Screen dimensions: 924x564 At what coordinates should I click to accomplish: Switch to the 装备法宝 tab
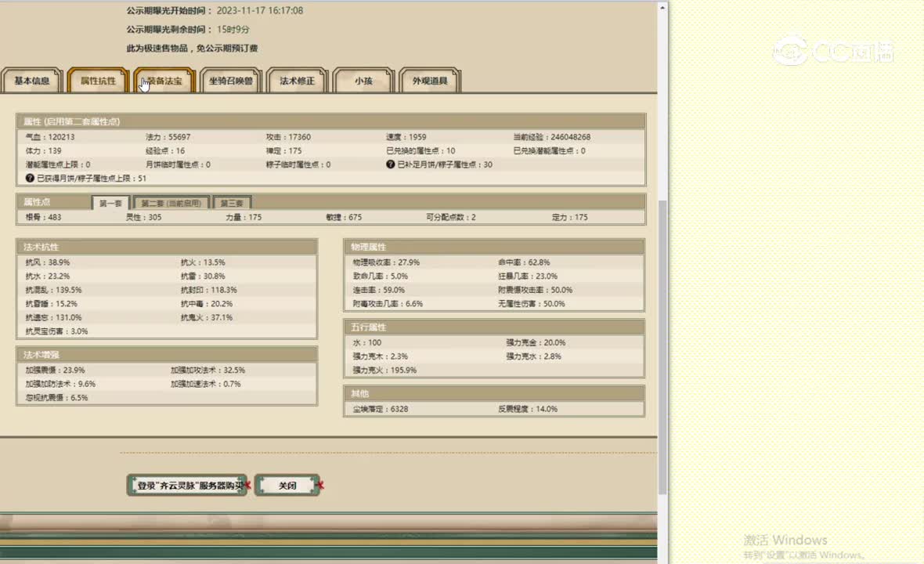164,81
